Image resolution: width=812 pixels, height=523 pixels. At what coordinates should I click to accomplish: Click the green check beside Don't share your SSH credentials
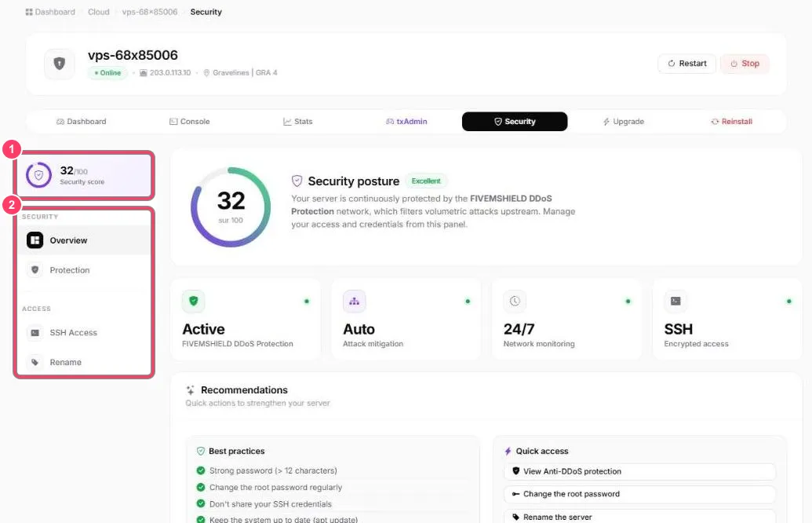[x=201, y=504]
